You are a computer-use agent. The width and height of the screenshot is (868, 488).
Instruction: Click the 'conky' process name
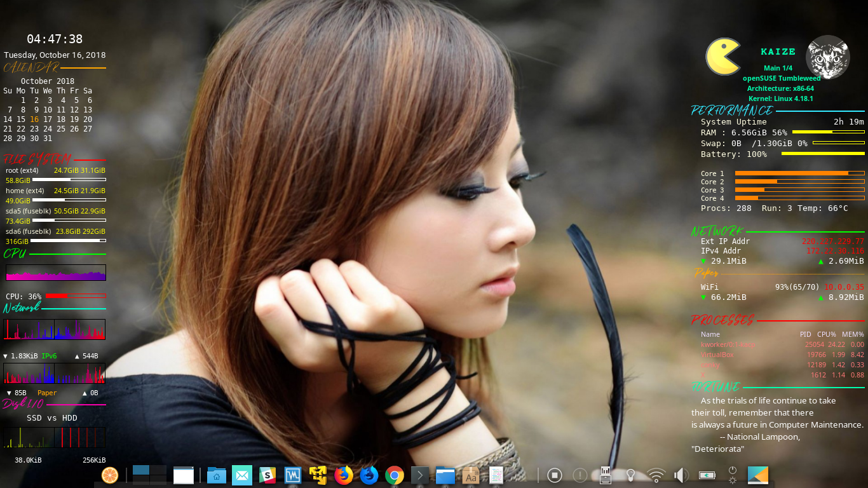coord(710,365)
